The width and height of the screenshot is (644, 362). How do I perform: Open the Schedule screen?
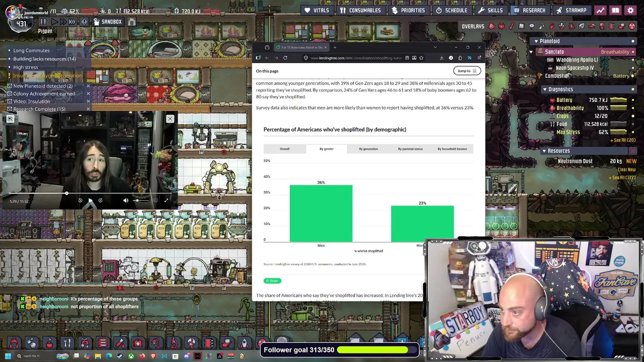[x=451, y=10]
